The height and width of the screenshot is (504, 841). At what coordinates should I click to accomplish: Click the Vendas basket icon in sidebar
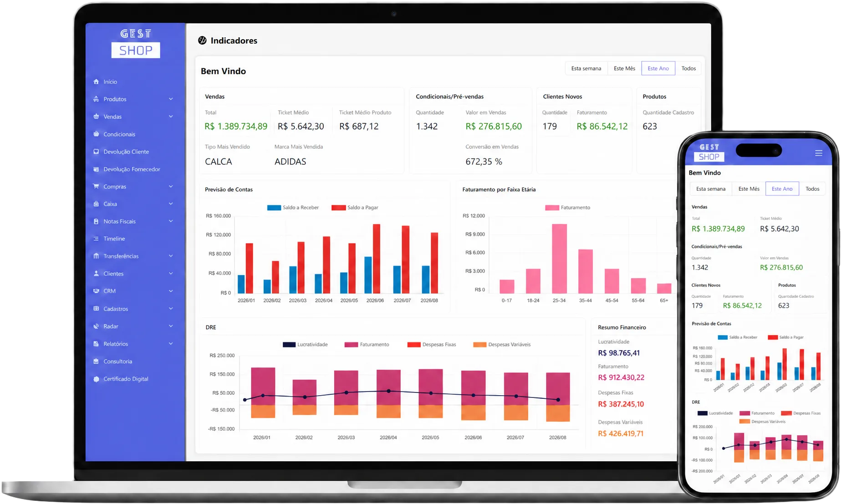tap(96, 117)
